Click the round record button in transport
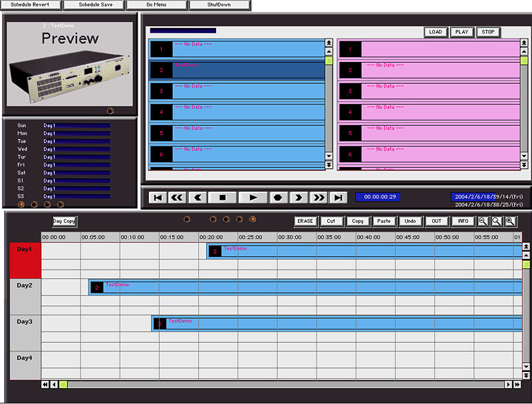532x404 pixels. [279, 198]
